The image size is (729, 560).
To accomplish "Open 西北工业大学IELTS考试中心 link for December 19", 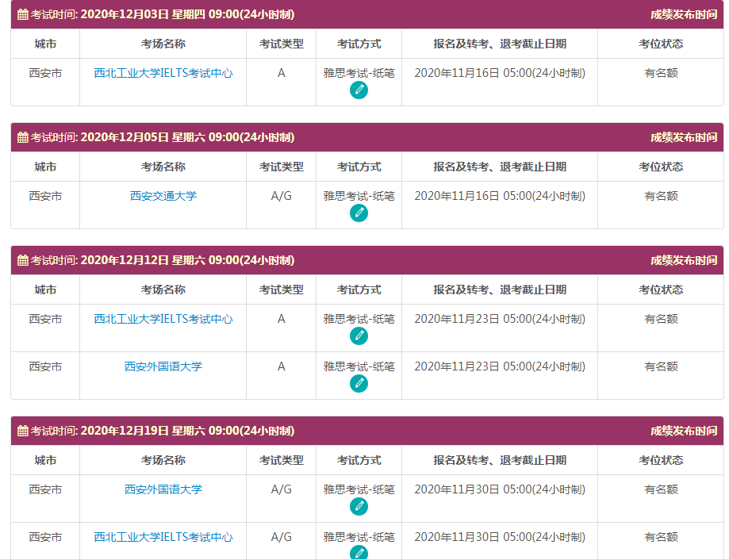I will point(163,537).
